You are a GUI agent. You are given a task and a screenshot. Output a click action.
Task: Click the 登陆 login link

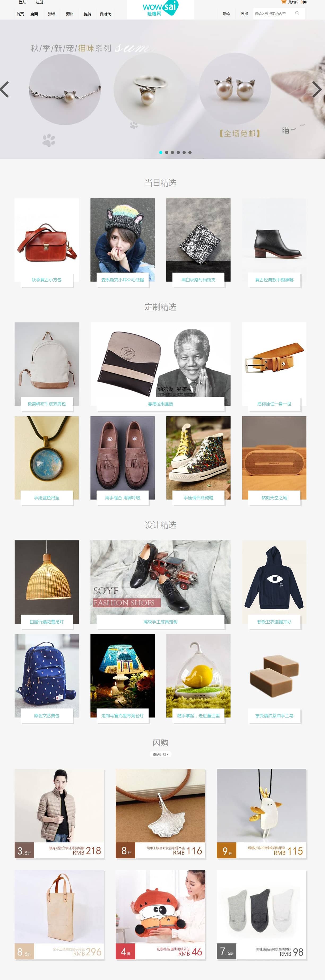coord(23,2)
